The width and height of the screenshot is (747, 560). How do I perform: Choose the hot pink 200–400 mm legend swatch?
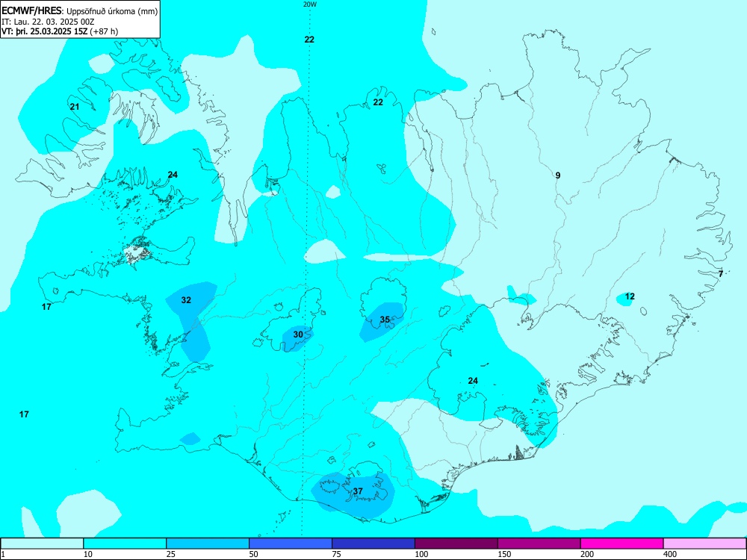[622, 544]
